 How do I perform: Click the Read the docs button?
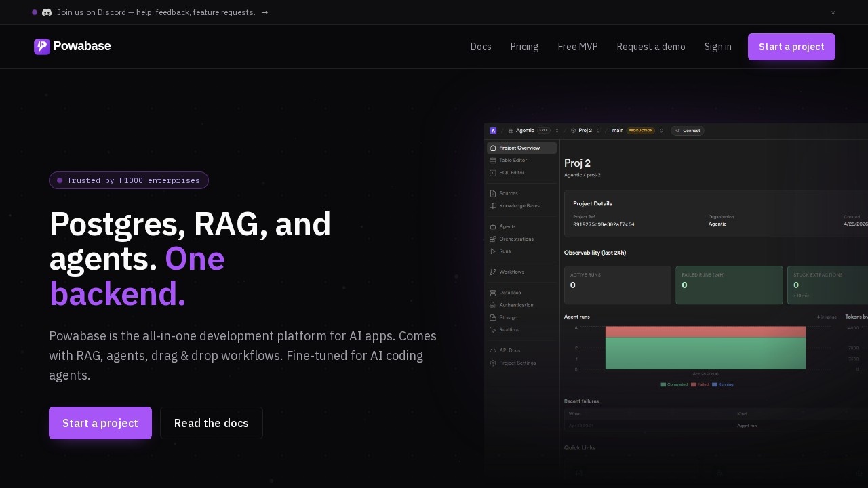212,423
